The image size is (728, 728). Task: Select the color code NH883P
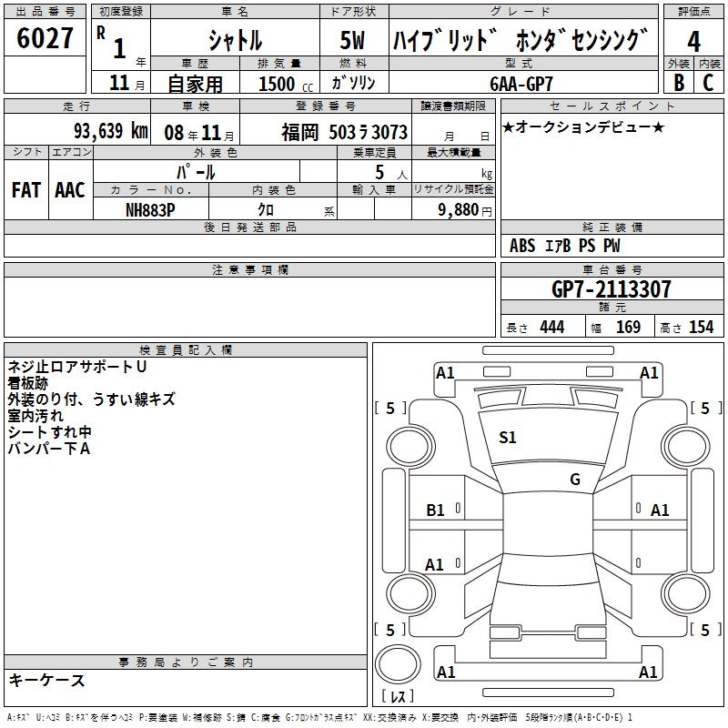tap(150, 208)
